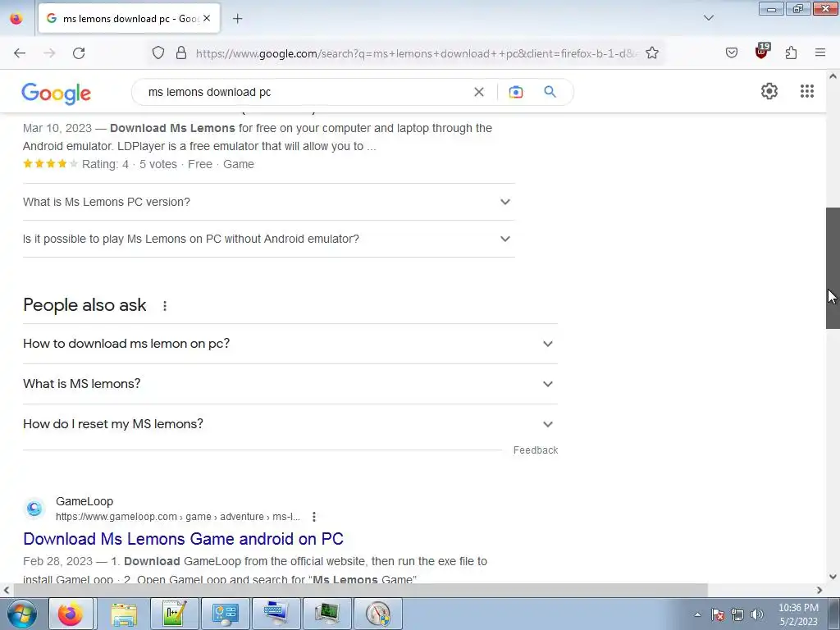Select the ms lemons download pc tab
Screen dimensions: 840x630
129,19
